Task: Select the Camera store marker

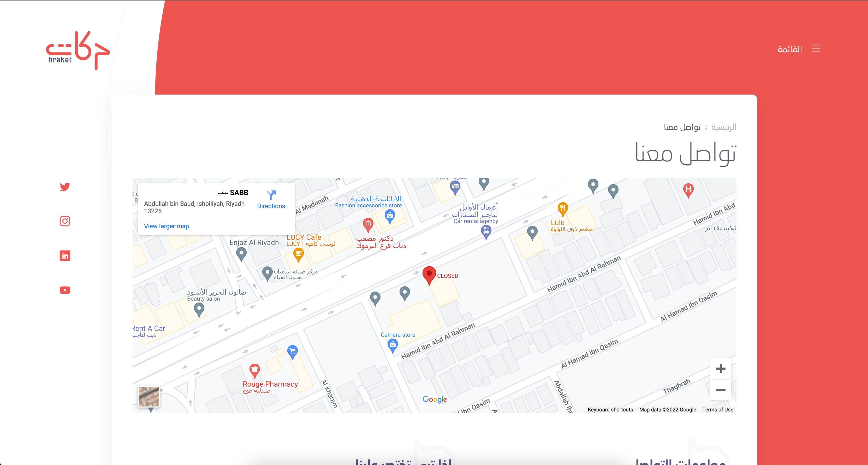Action: tap(393, 346)
